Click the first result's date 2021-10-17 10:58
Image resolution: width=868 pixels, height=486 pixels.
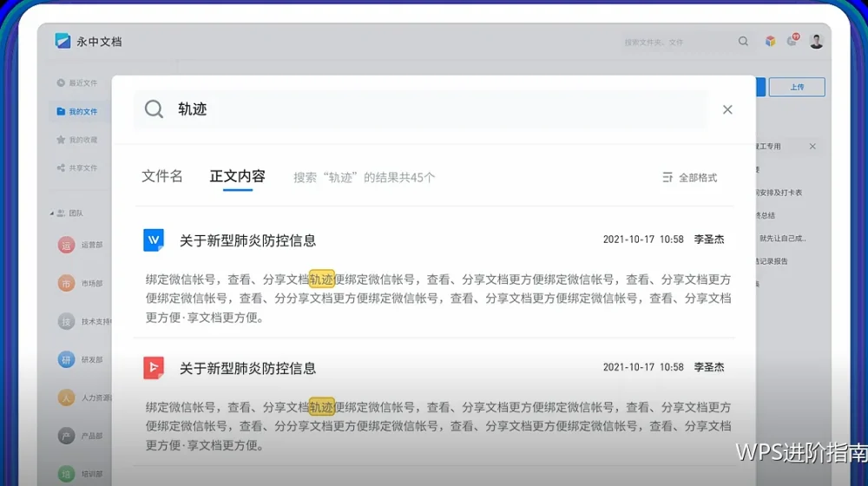coord(643,240)
